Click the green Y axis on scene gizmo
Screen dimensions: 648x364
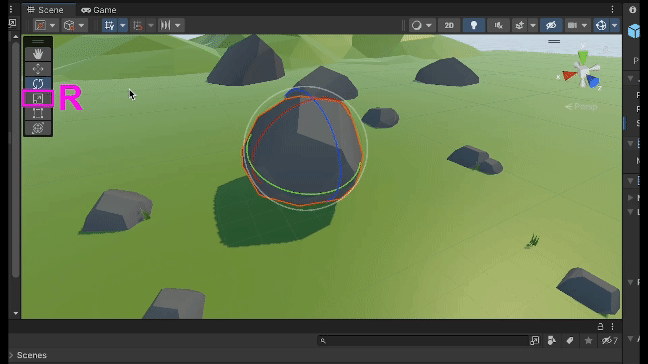[583, 57]
